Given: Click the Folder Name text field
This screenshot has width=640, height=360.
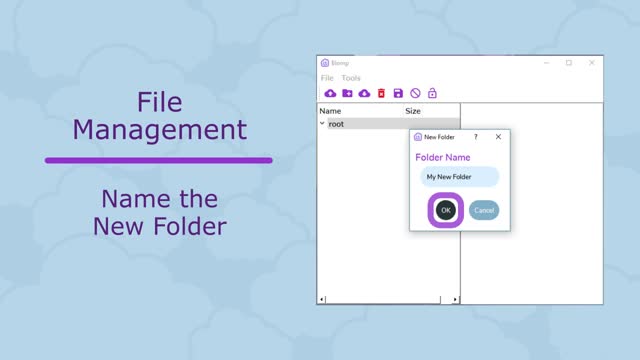Looking at the screenshot, I should [460, 177].
